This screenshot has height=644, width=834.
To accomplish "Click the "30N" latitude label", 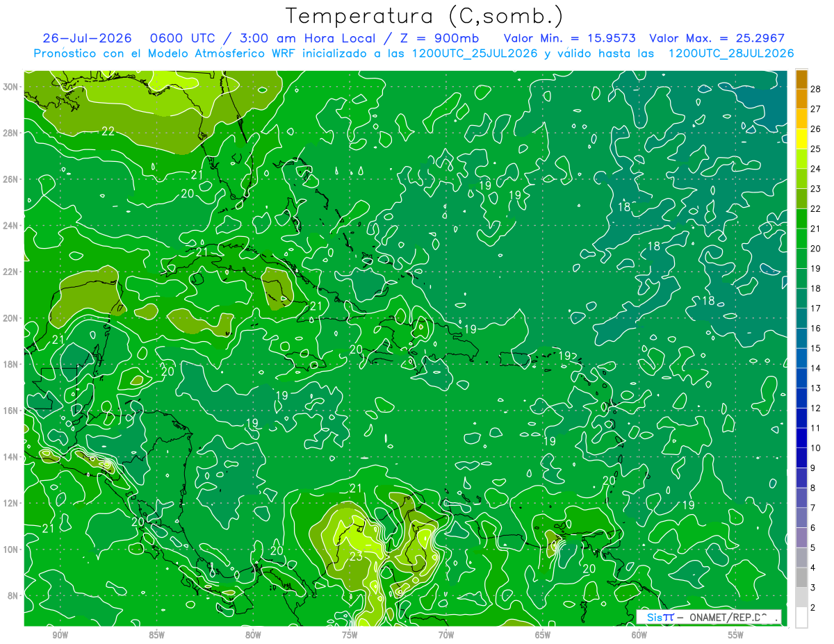I will tap(11, 87).
